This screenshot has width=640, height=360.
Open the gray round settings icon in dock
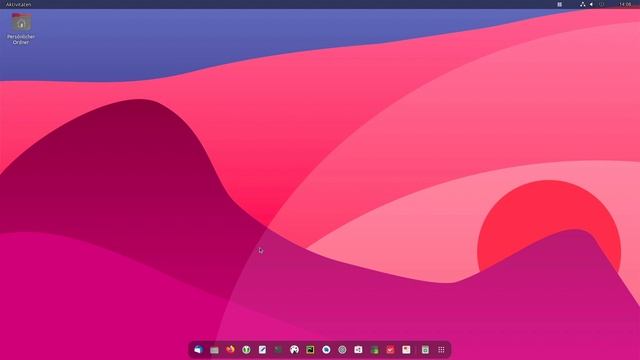[x=342, y=350]
